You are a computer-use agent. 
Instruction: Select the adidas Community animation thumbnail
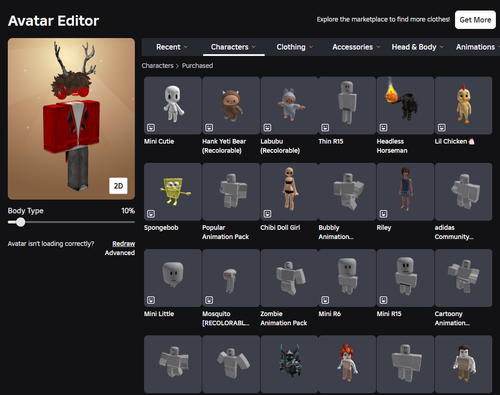pos(463,192)
